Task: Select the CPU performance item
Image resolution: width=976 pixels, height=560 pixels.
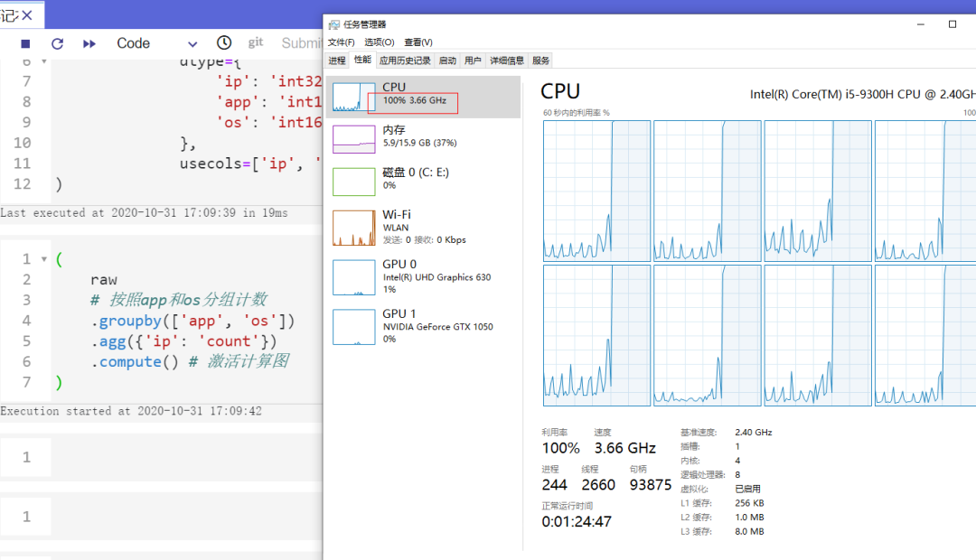Action: 423,97
